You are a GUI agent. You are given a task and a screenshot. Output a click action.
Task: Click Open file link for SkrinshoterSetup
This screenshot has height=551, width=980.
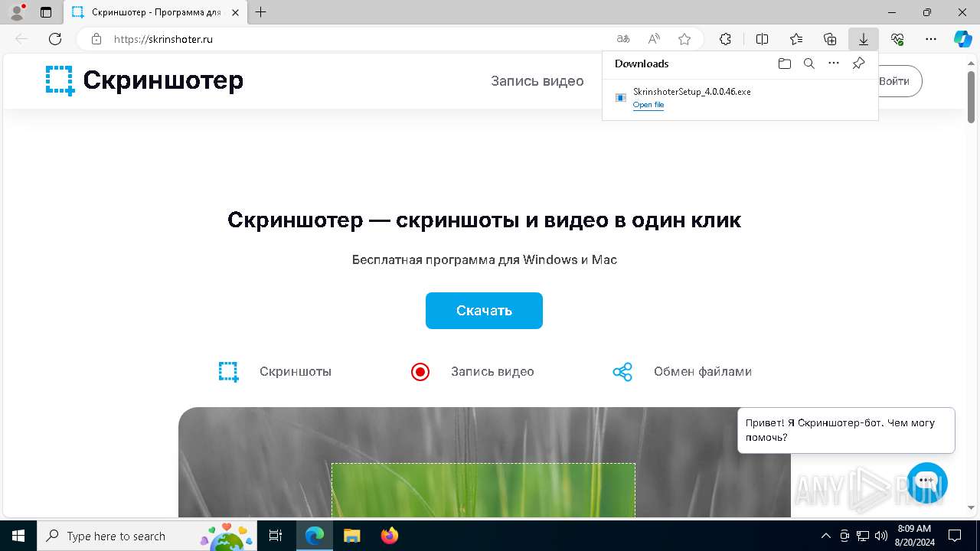pyautogui.click(x=648, y=105)
